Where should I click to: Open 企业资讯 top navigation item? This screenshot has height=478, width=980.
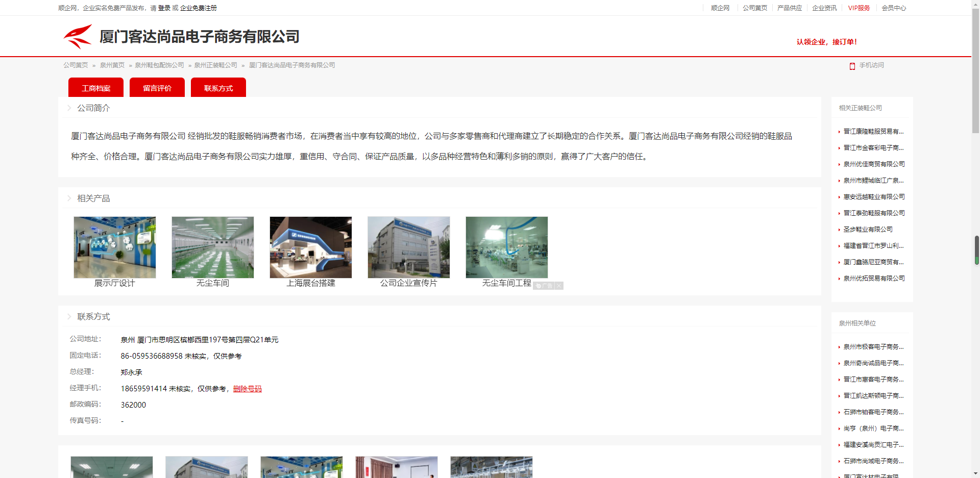824,8
